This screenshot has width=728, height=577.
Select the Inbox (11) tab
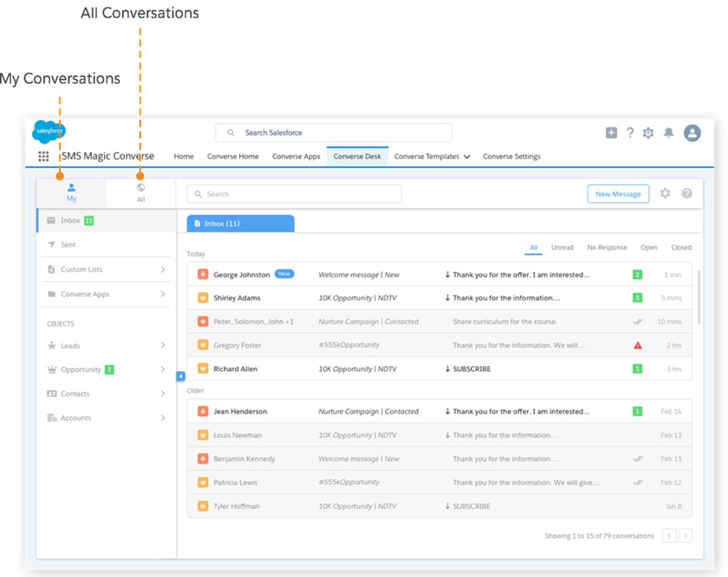pos(240,223)
